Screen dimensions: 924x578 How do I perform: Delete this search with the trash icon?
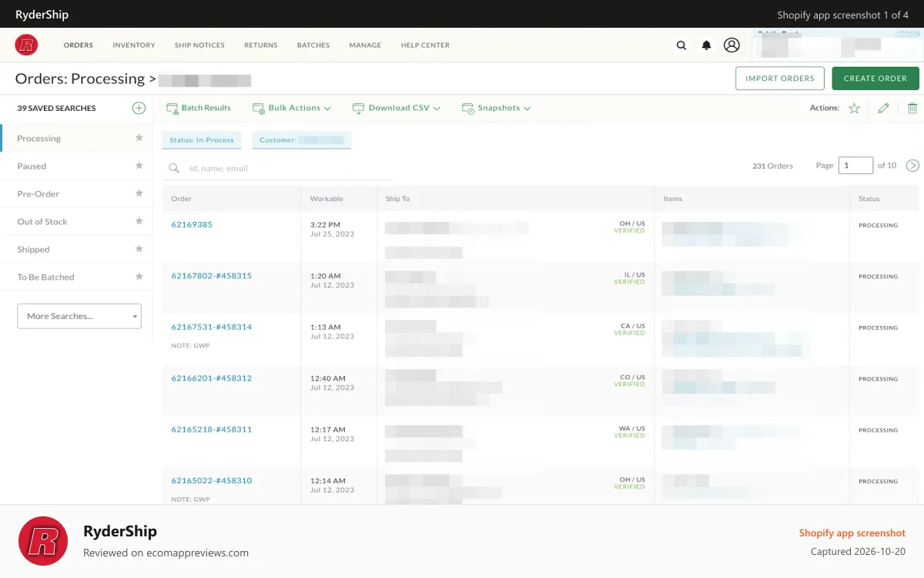[912, 109]
